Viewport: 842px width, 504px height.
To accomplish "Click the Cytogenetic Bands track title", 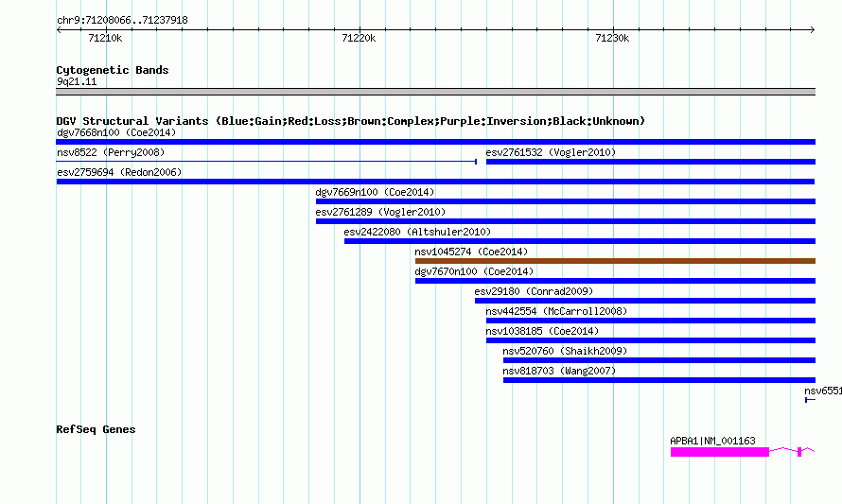I will point(113,70).
